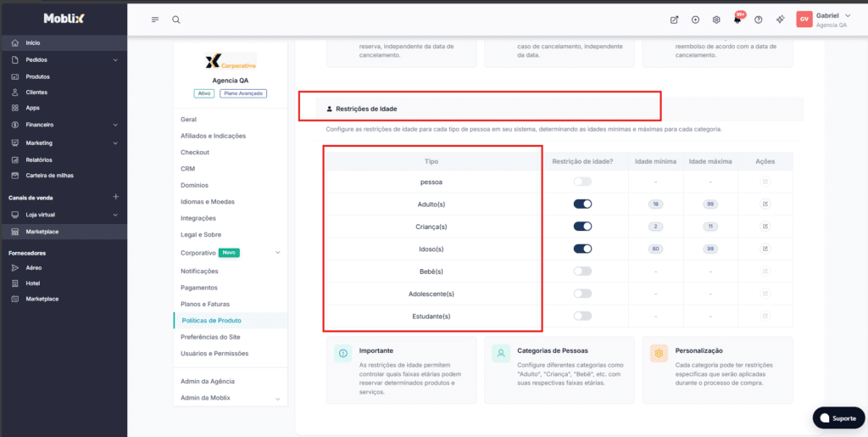Click the Hotel building icon

coord(15,283)
